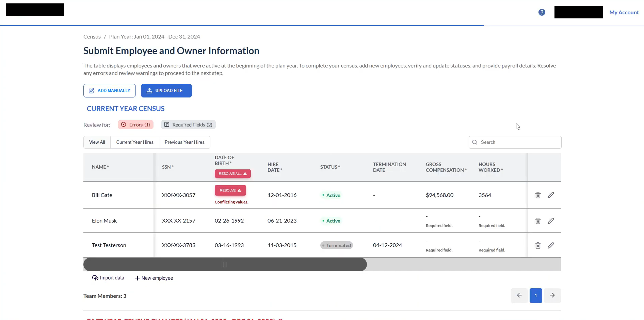Click the Import data icon

click(95, 278)
